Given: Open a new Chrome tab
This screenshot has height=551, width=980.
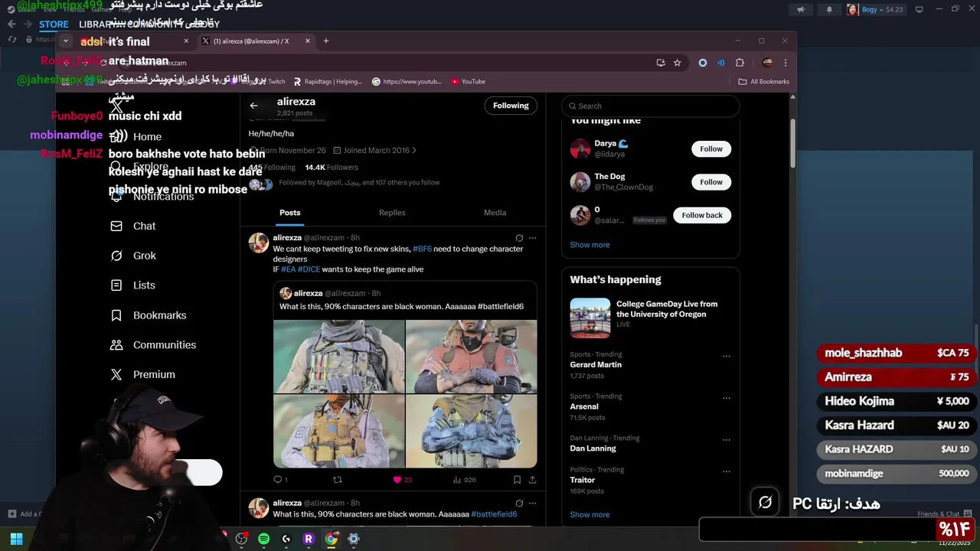Looking at the screenshot, I should click(x=325, y=41).
